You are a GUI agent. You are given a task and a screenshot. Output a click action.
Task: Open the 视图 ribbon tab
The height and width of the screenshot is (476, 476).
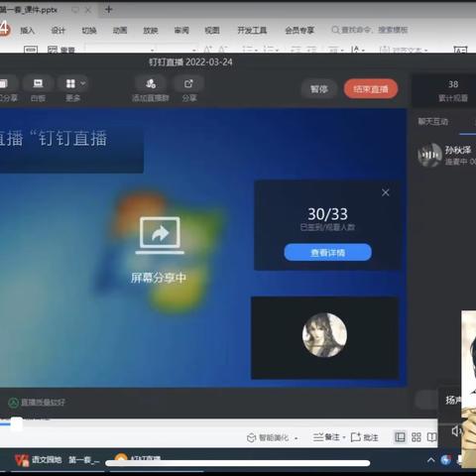tap(212, 31)
